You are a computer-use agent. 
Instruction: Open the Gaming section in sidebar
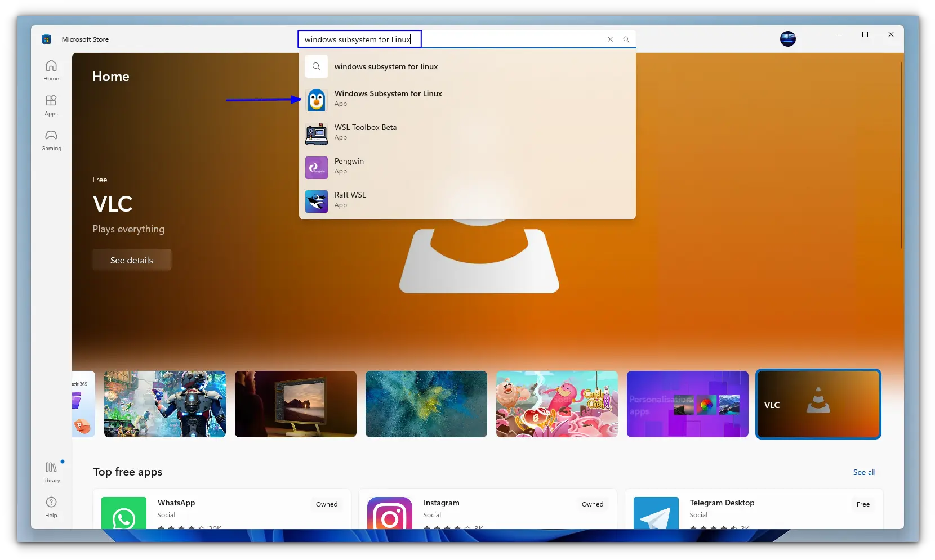point(51,140)
